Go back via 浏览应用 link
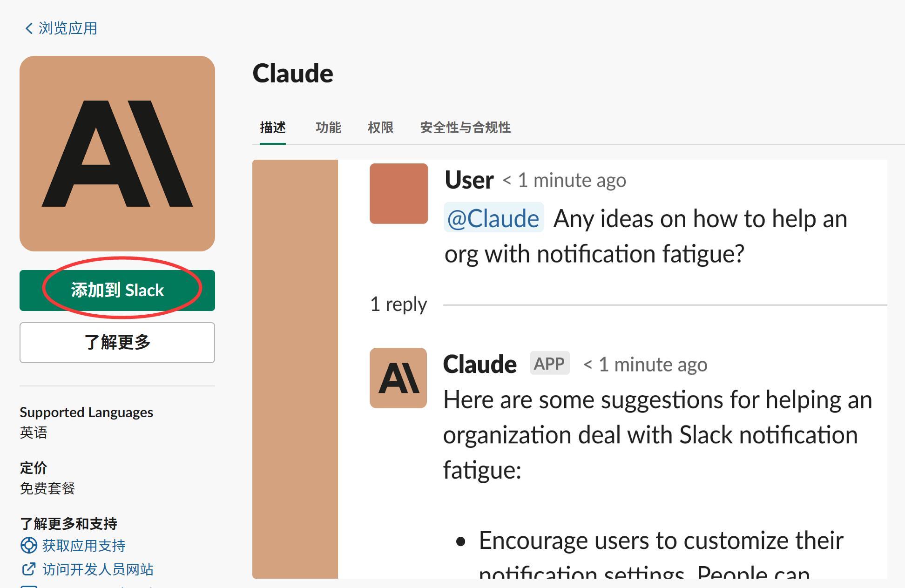This screenshot has width=905, height=588. click(x=61, y=28)
